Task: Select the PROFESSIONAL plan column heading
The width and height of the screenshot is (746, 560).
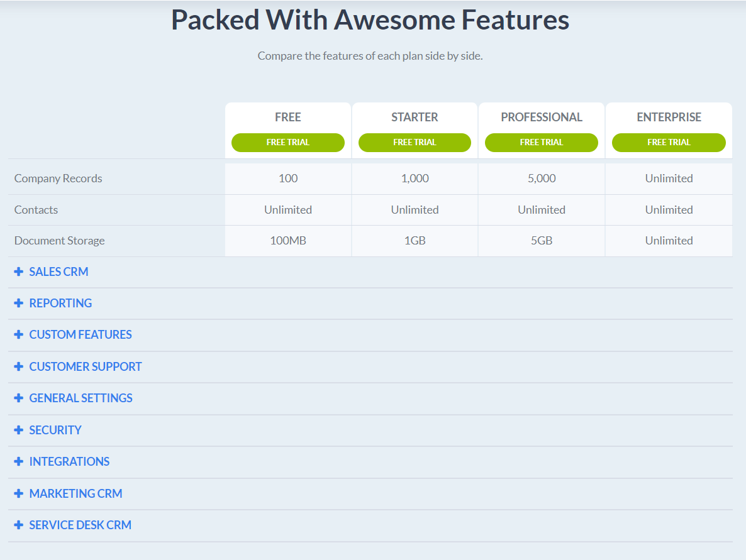Action: [542, 118]
